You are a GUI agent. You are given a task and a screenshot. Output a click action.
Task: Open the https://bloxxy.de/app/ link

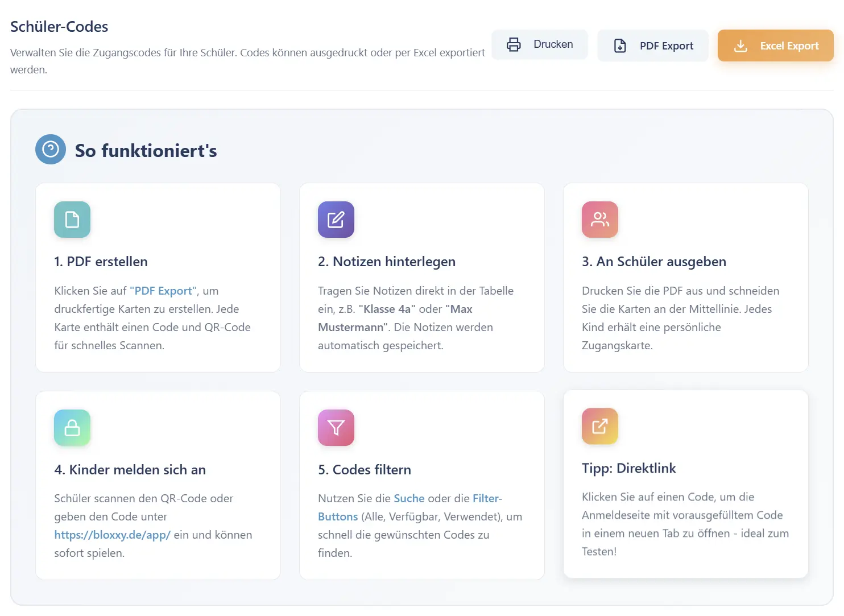pyautogui.click(x=112, y=535)
